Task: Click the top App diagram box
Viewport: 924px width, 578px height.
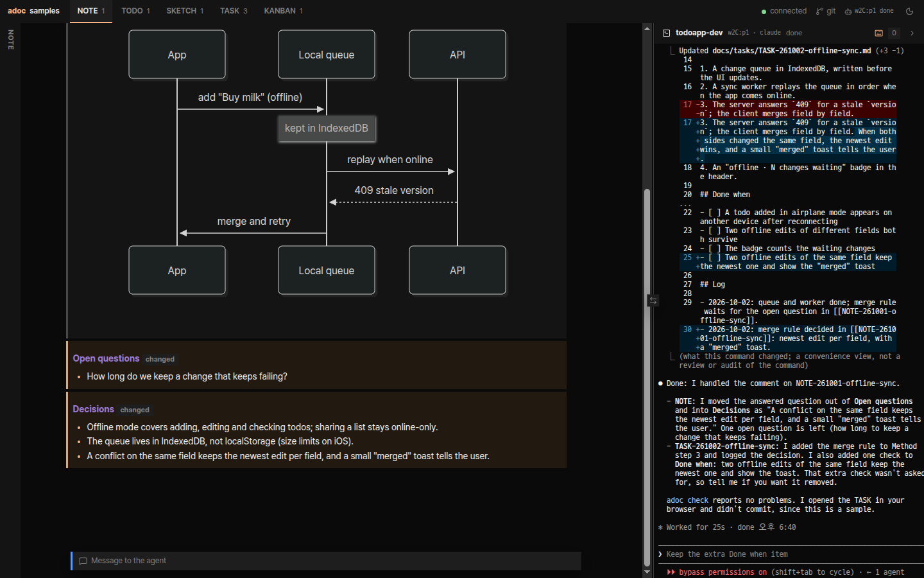Action: [177, 55]
